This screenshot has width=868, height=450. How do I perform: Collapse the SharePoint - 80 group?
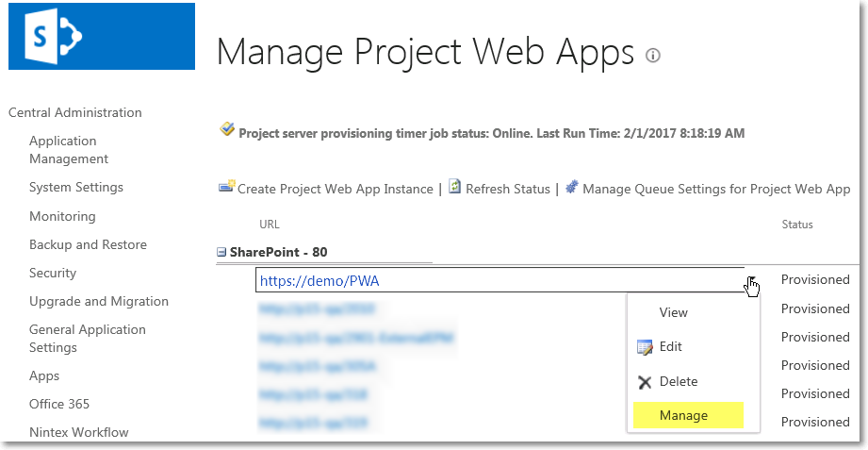[221, 252]
